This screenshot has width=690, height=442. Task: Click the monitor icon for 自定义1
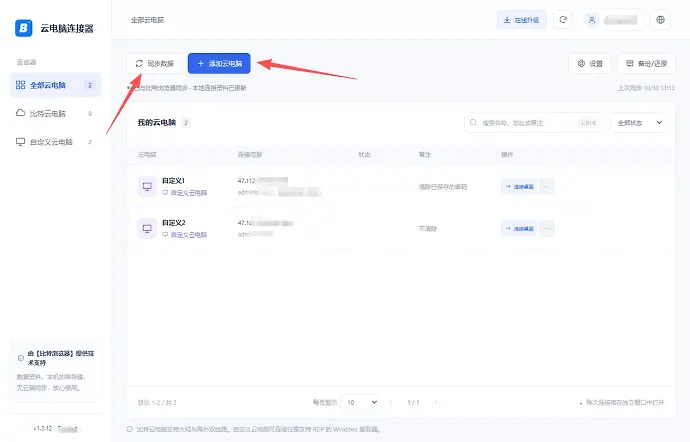click(x=147, y=187)
